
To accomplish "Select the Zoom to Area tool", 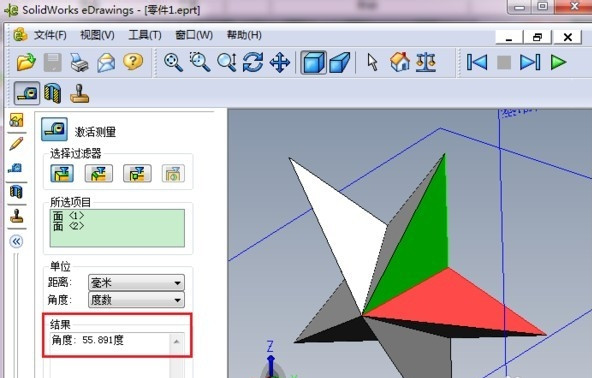I will (x=200, y=62).
